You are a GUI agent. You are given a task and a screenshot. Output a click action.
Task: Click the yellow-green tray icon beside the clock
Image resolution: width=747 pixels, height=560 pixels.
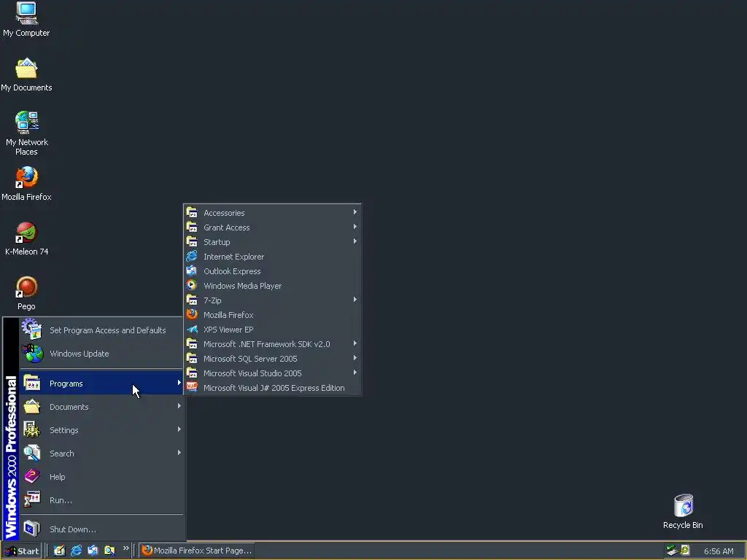point(685,551)
